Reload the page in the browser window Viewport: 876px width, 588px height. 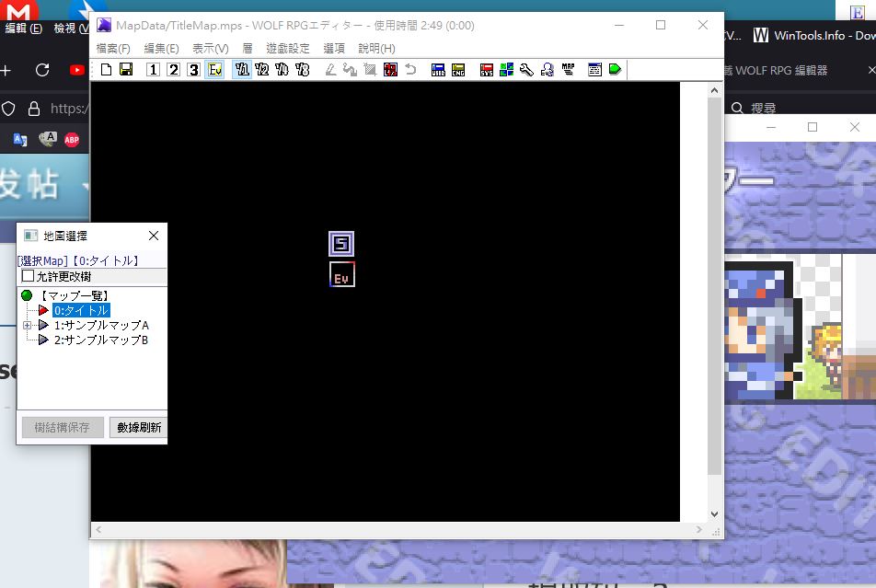pyautogui.click(x=42, y=70)
